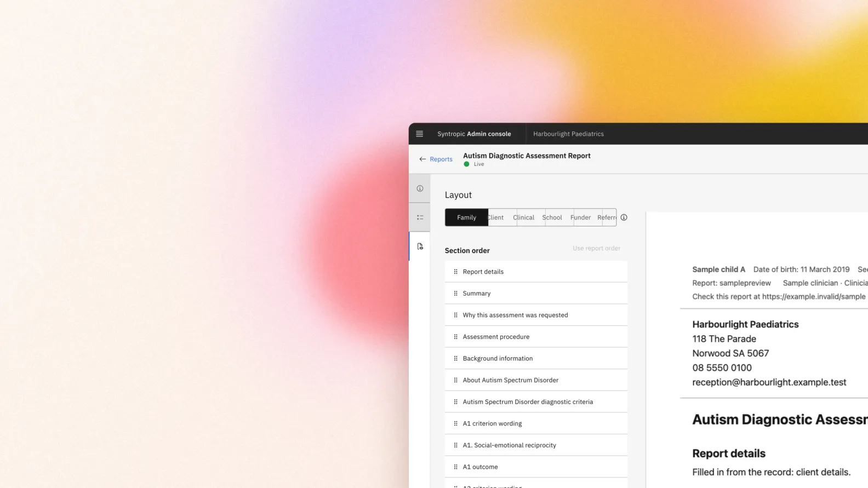
Task: Click the drag handle for Summary
Action: tap(455, 294)
